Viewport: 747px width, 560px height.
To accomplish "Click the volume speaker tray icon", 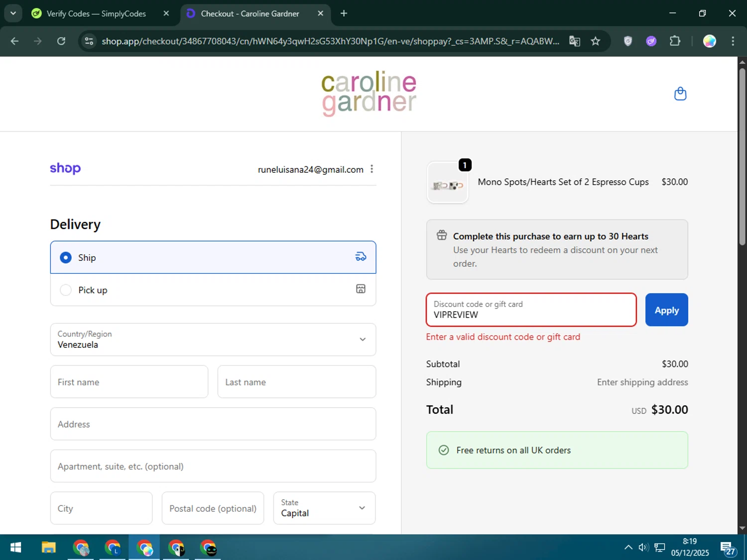I will tap(643, 548).
